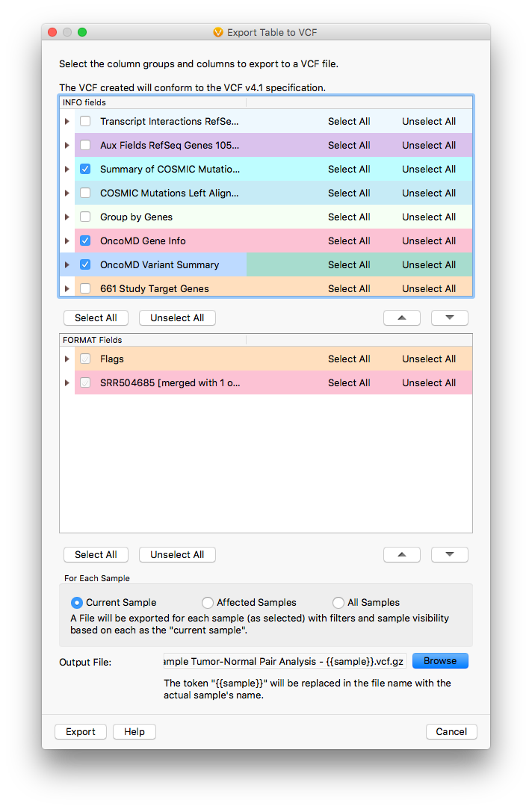Screen dimensions: 532x809
Task: Click Unselect All for SRR504685 row
Action: (x=429, y=382)
